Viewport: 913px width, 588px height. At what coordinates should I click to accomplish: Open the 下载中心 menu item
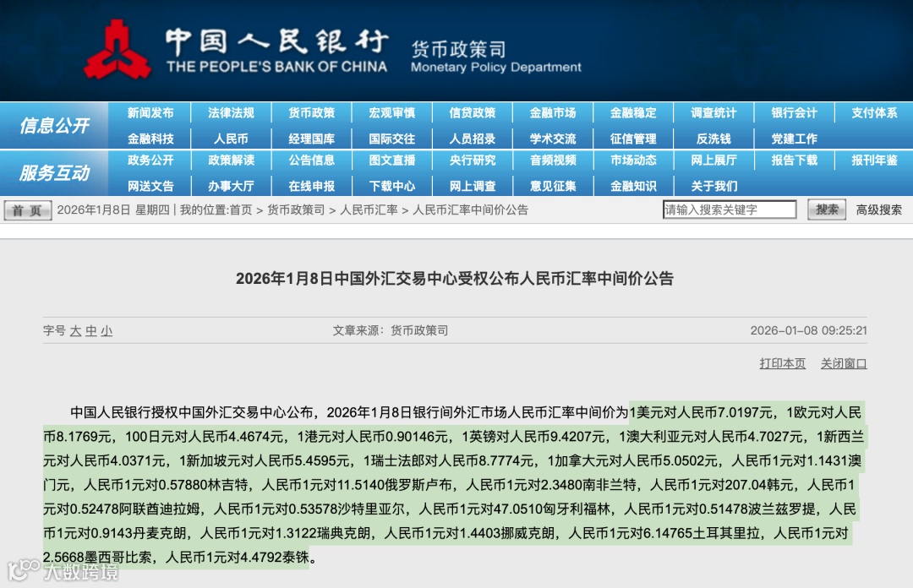pos(392,185)
